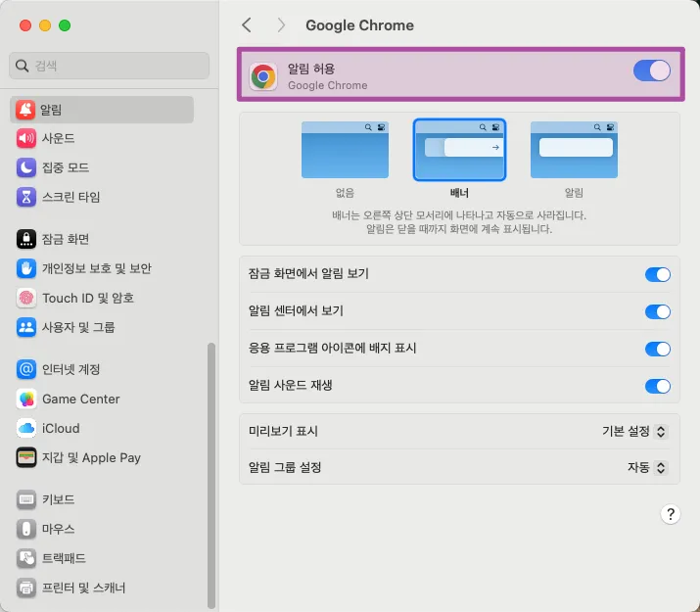Open help with the question mark button
The width and height of the screenshot is (700, 612).
[670, 514]
